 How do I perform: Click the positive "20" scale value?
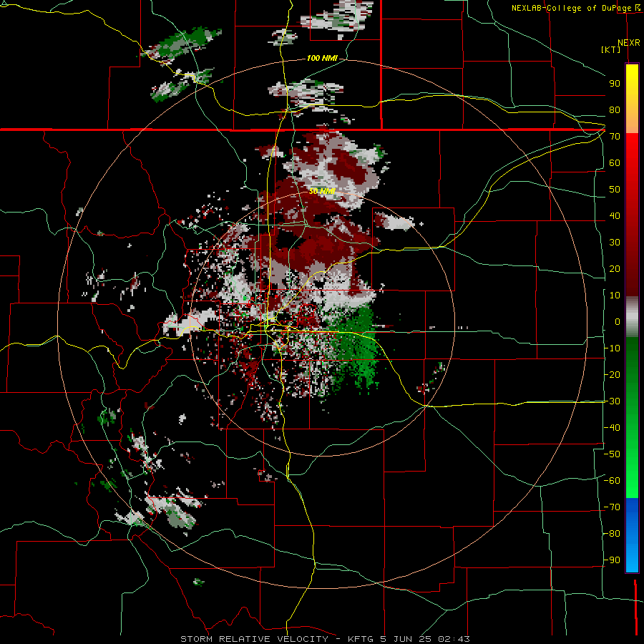click(x=615, y=269)
